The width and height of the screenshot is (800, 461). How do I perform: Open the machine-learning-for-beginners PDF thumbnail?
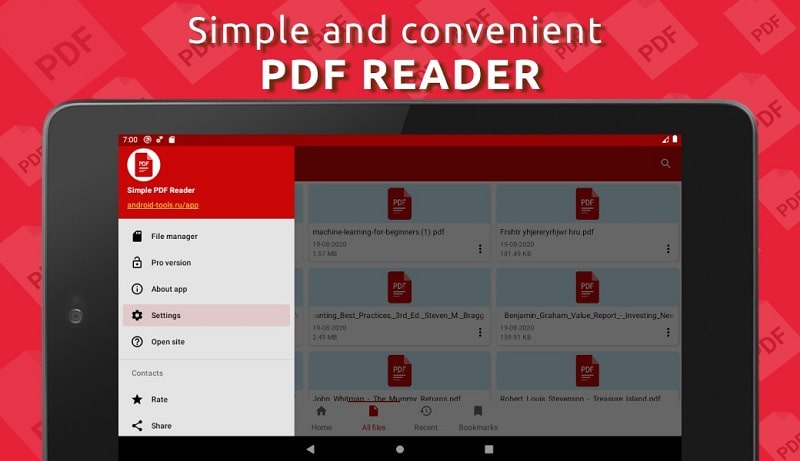point(400,204)
